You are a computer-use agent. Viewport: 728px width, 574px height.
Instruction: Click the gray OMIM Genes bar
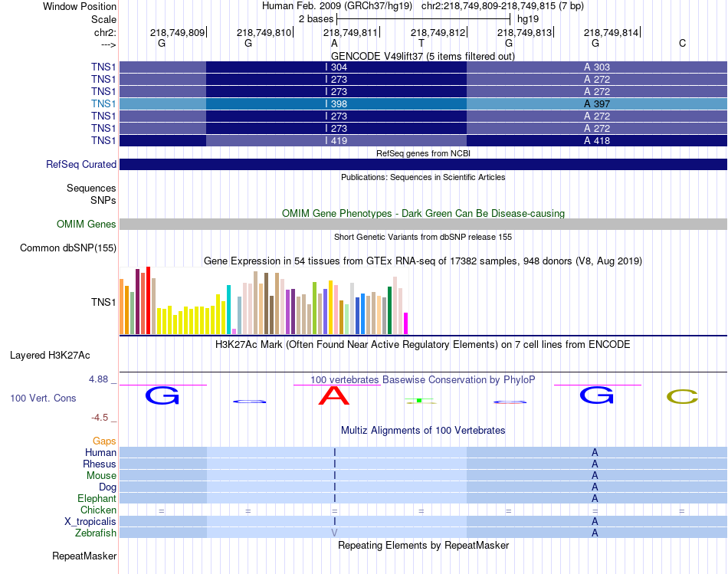423,225
